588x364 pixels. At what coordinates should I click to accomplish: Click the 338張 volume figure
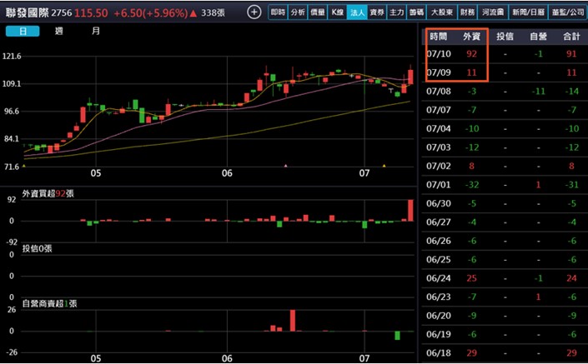(x=213, y=13)
